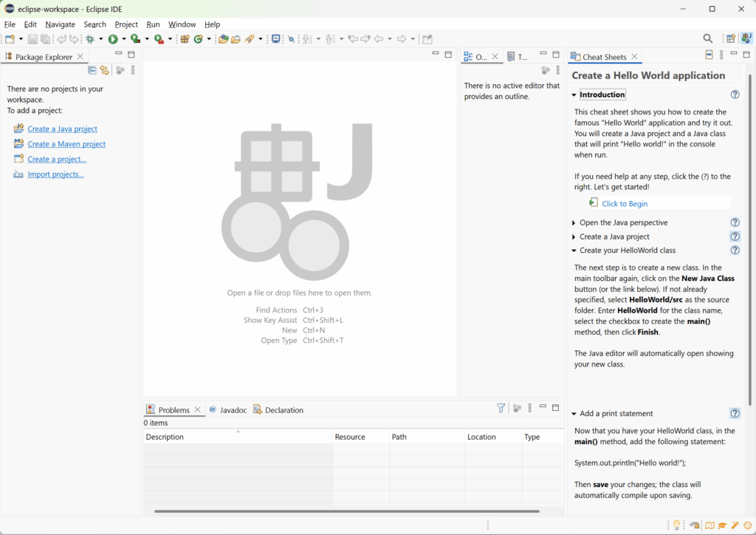
Task: Click the New Java Class icon
Action: pos(198,39)
